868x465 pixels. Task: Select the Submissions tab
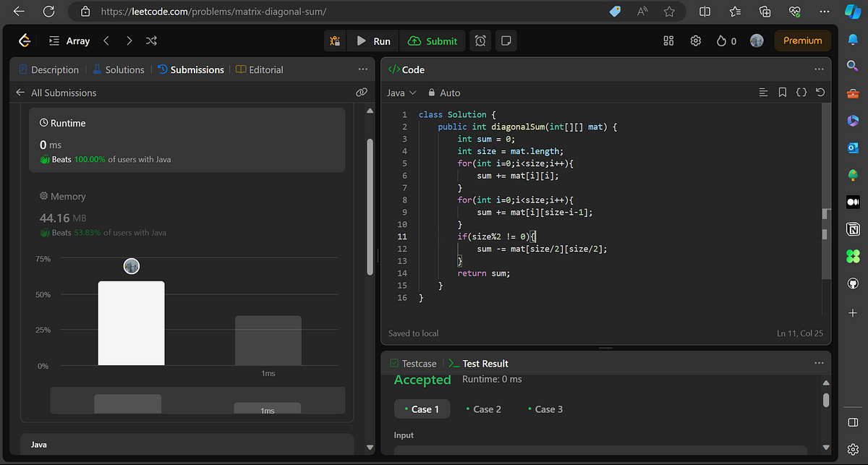(x=191, y=70)
